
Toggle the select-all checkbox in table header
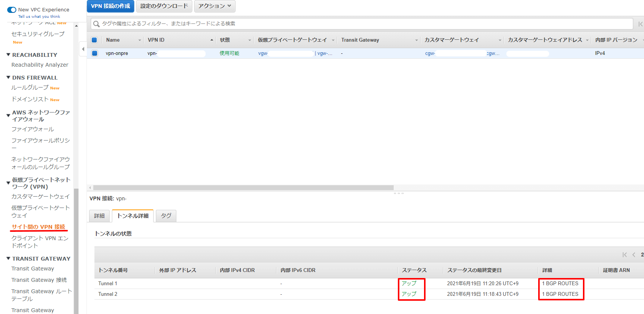[94, 40]
